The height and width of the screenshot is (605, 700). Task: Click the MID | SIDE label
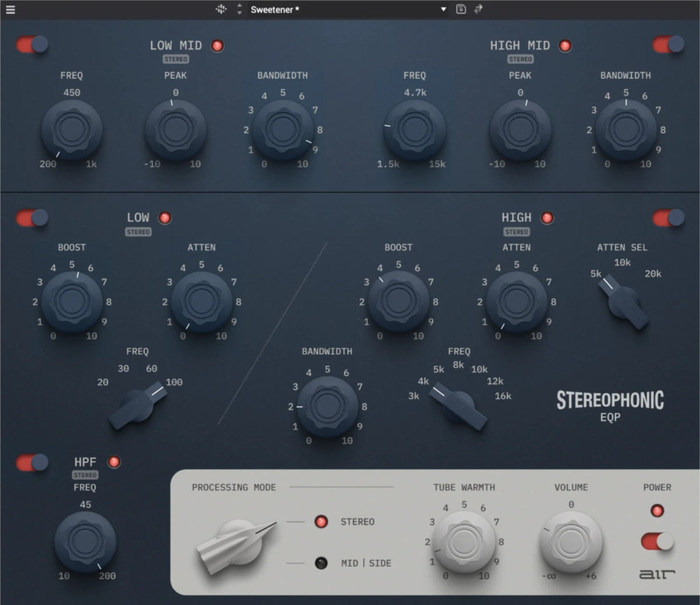(366, 563)
